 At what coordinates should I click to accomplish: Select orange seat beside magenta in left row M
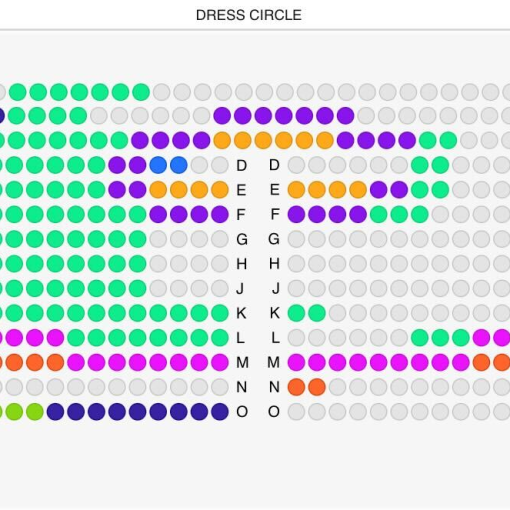[55, 362]
